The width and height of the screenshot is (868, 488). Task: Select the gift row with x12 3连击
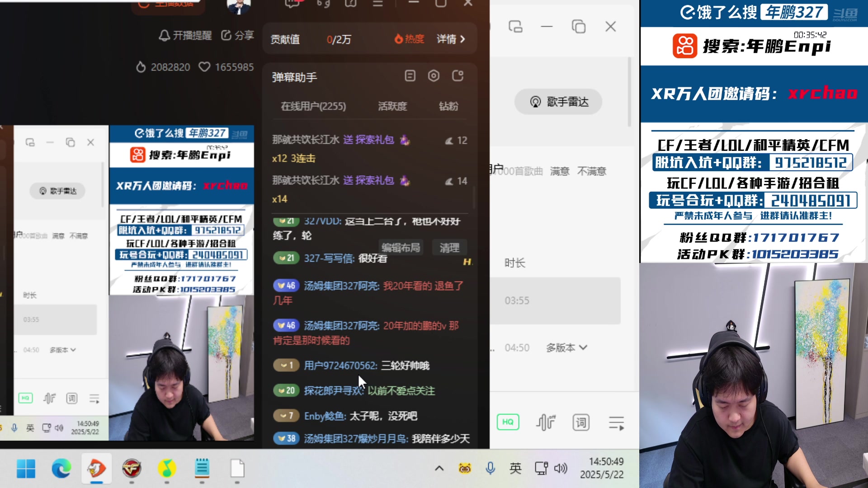(x=370, y=149)
